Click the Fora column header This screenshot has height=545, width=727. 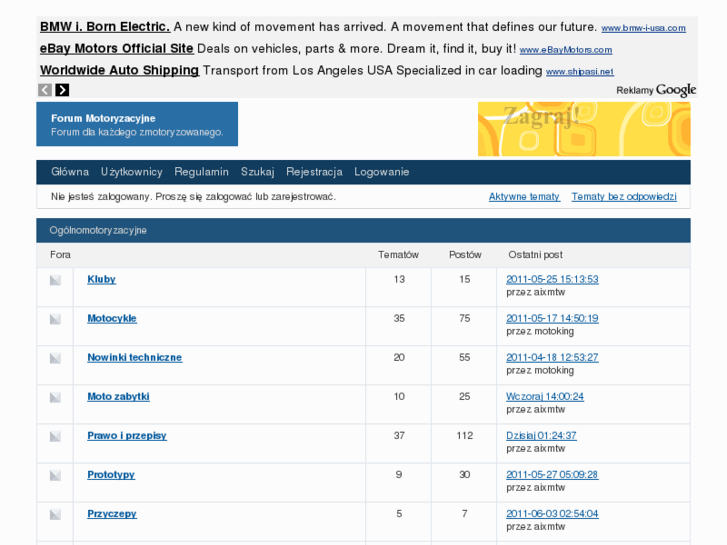(60, 255)
